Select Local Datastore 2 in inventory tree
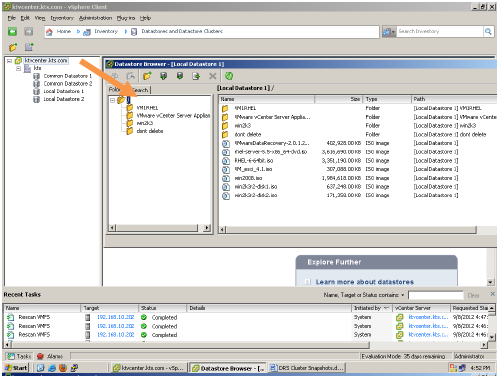497x376 pixels. 64,99
